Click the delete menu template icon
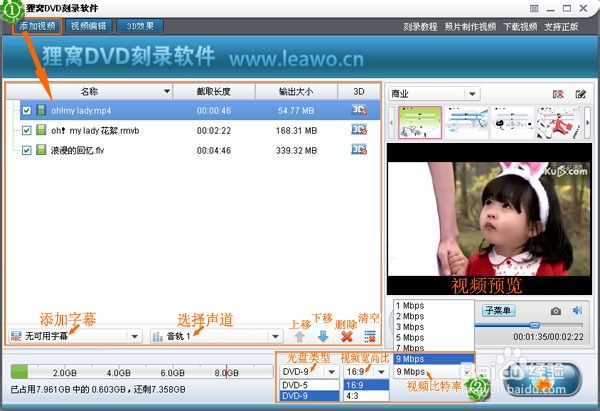The height and width of the screenshot is (411, 600). (x=558, y=94)
